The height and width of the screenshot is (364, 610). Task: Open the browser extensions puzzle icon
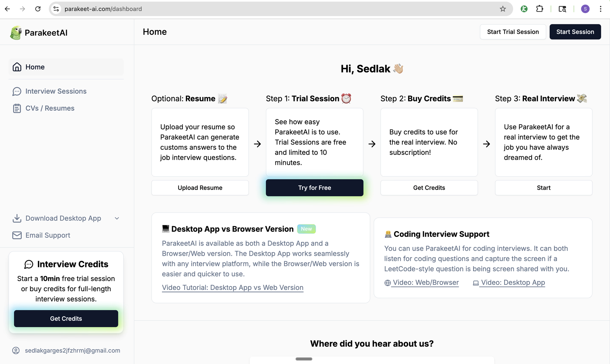click(540, 9)
